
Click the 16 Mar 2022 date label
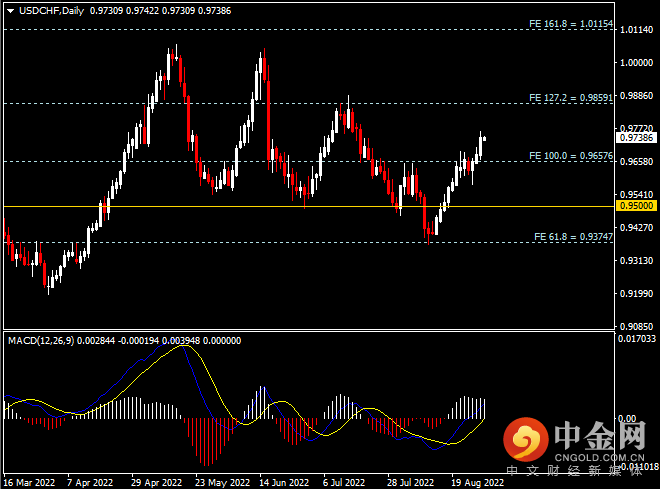tap(29, 483)
